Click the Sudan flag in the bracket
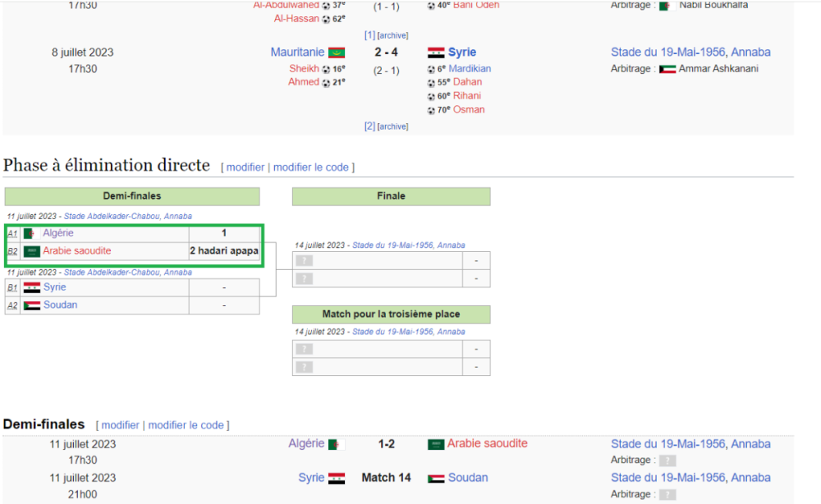Image resolution: width=821 pixels, height=504 pixels. (x=32, y=305)
